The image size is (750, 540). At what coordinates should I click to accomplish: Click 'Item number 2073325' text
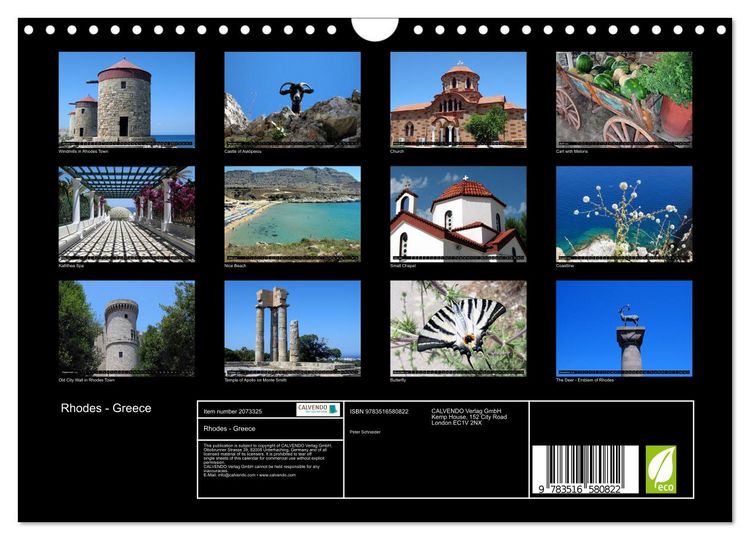click(232, 411)
